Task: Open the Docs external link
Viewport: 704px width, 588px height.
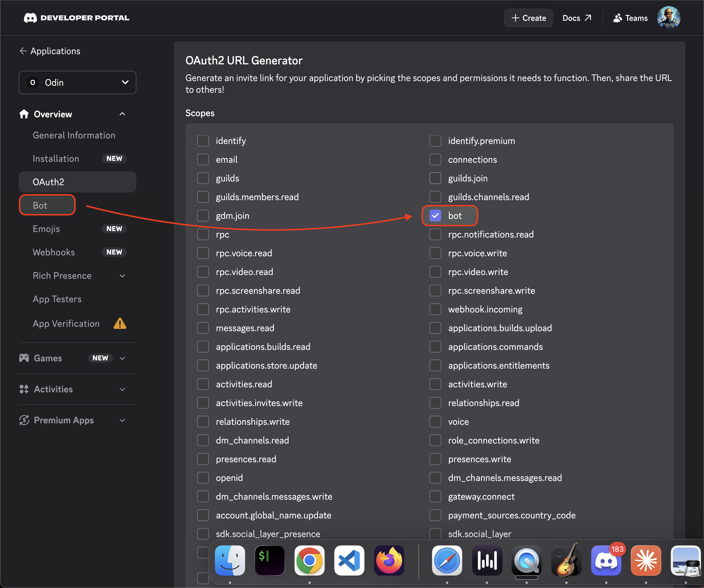Action: (577, 18)
